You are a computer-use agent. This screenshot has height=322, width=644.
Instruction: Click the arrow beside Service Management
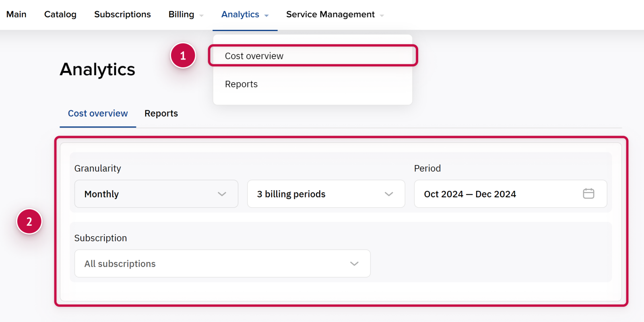tap(382, 16)
